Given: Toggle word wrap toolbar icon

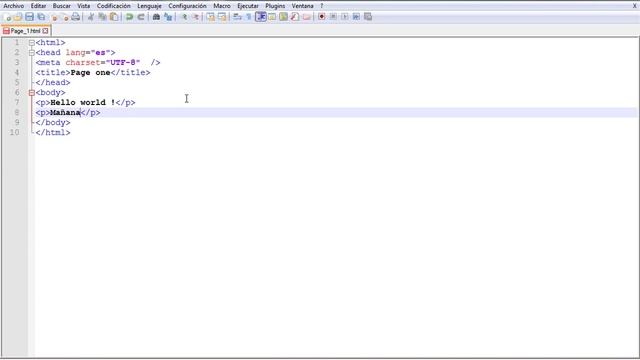Looking at the screenshot, I should [237, 17].
